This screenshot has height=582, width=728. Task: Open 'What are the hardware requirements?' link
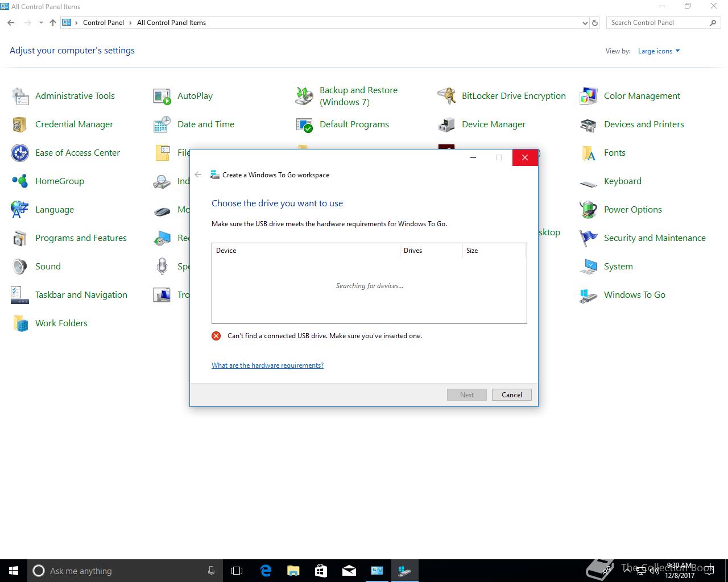(267, 365)
